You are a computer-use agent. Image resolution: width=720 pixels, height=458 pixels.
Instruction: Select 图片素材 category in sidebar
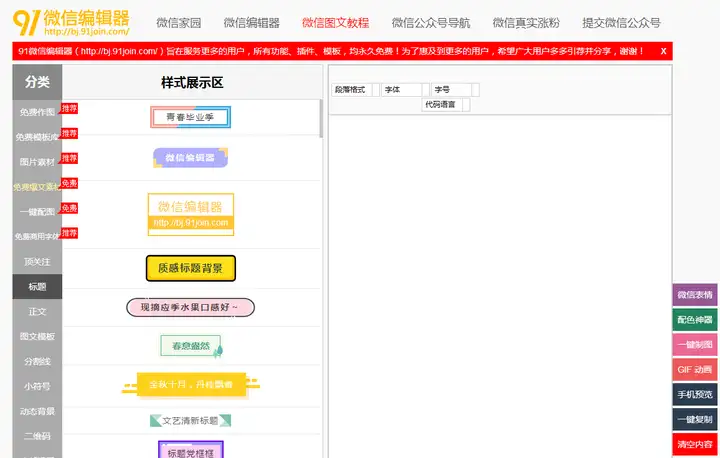coord(37,162)
